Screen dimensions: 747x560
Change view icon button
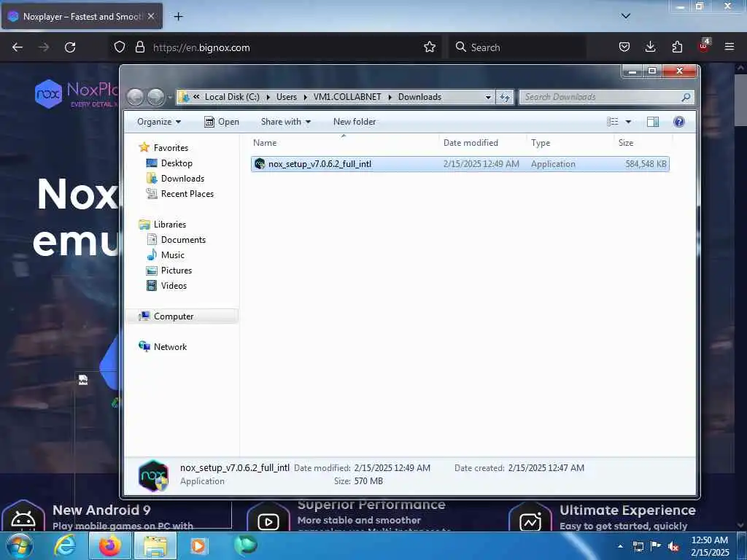[613, 122]
